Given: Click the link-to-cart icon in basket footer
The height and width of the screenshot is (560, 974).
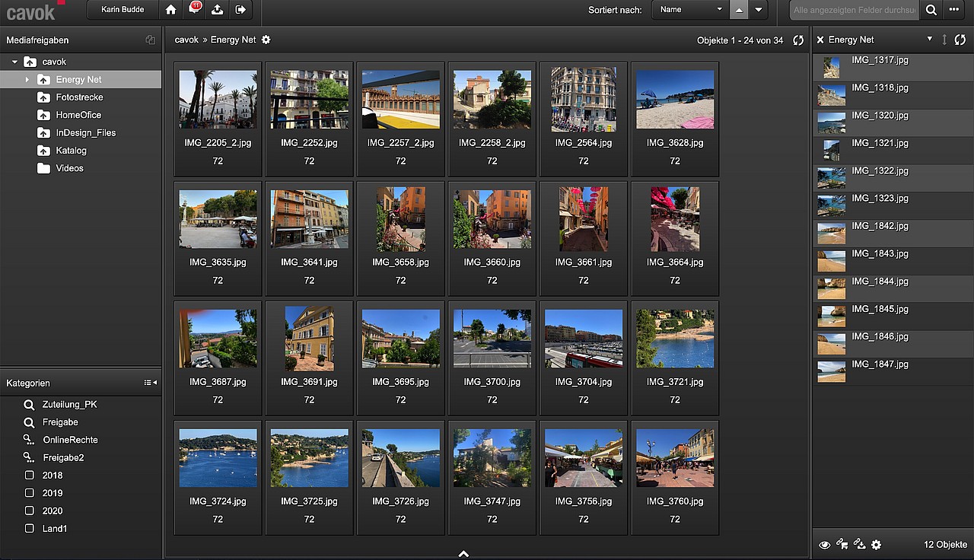Looking at the screenshot, I should [842, 544].
